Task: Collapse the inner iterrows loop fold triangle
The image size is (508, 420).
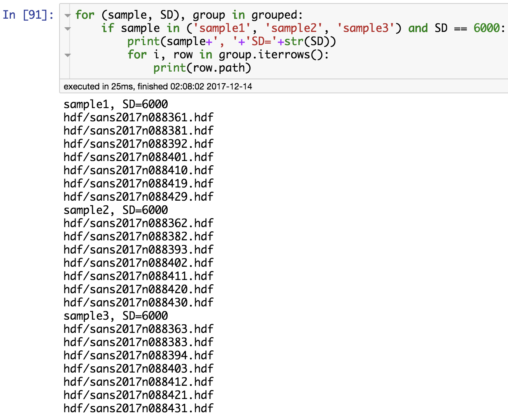Action: (68, 55)
